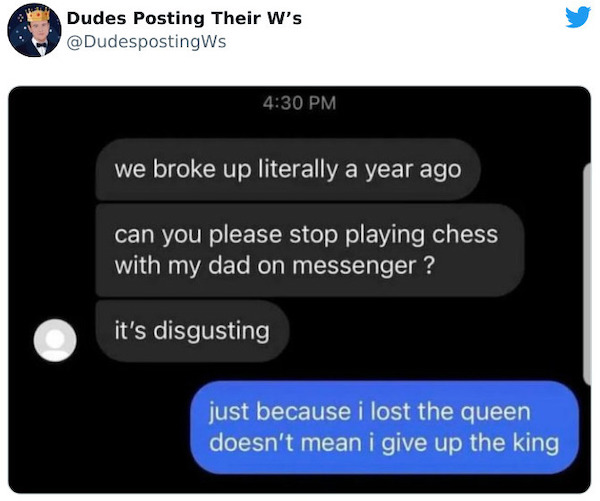
Task: Click the word 'literally' in first message
Action: (x=298, y=169)
